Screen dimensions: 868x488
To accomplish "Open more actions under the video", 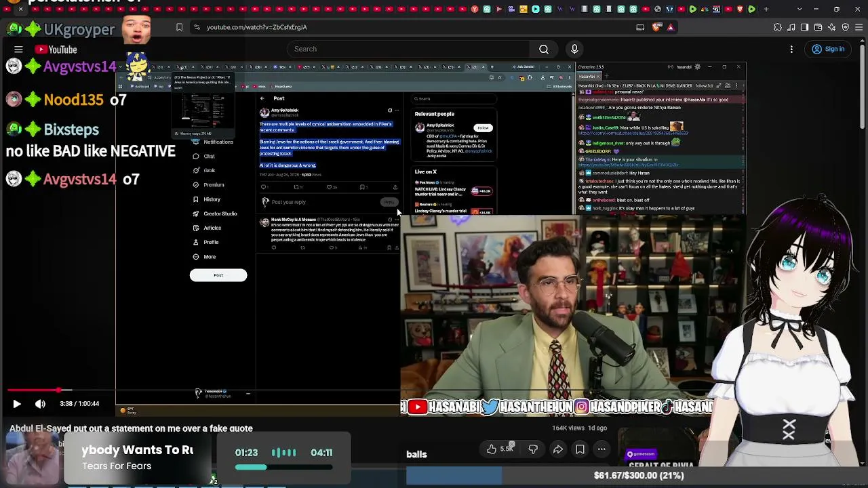I will point(601,449).
